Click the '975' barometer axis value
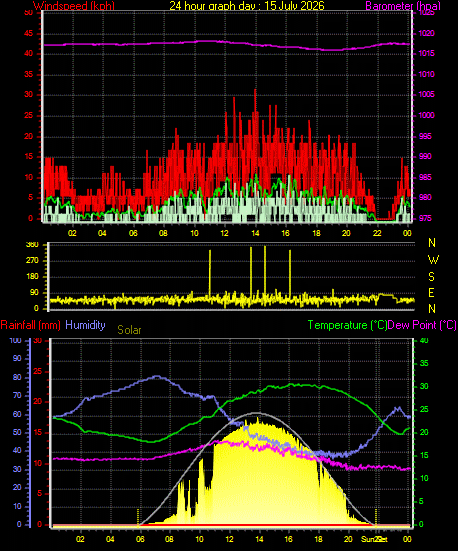Image resolution: width=458 pixels, height=551 pixels. point(425,218)
